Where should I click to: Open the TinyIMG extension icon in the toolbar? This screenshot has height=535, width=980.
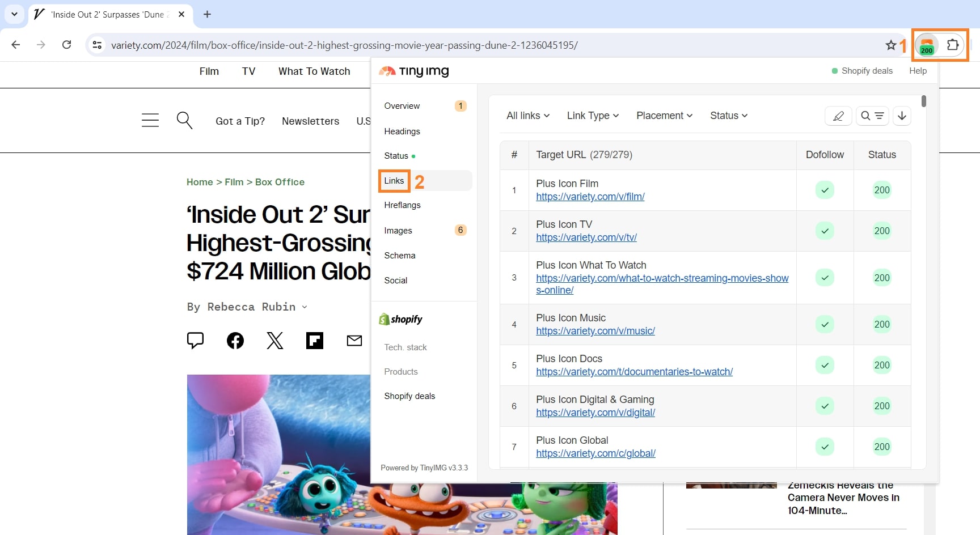[x=927, y=45]
